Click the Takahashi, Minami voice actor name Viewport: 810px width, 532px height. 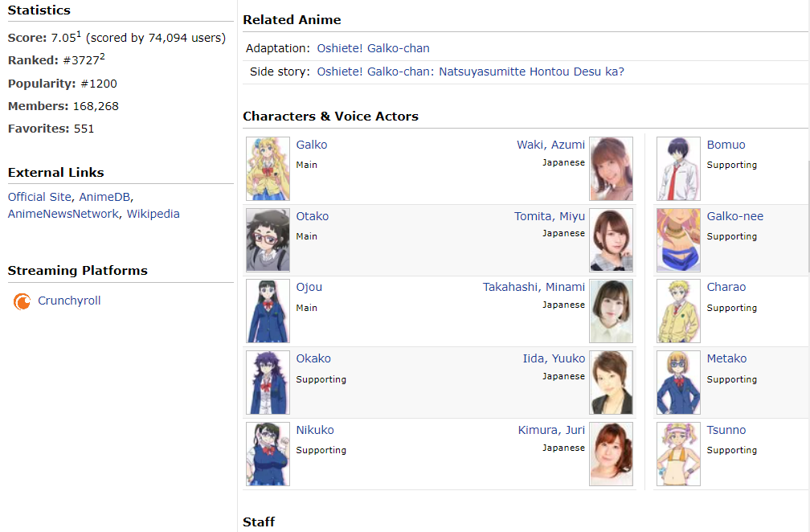click(534, 288)
